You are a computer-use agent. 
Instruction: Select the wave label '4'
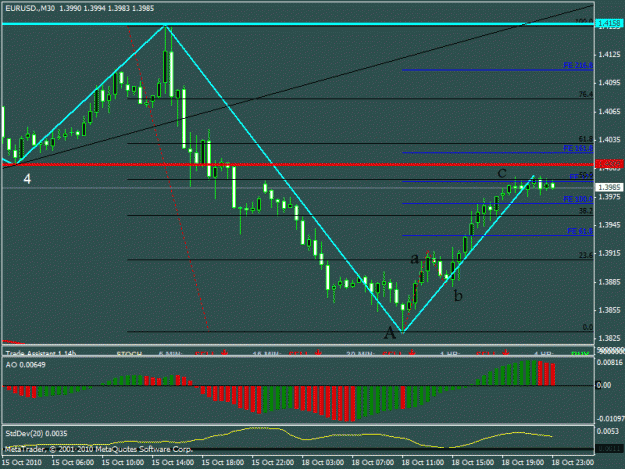point(27,179)
